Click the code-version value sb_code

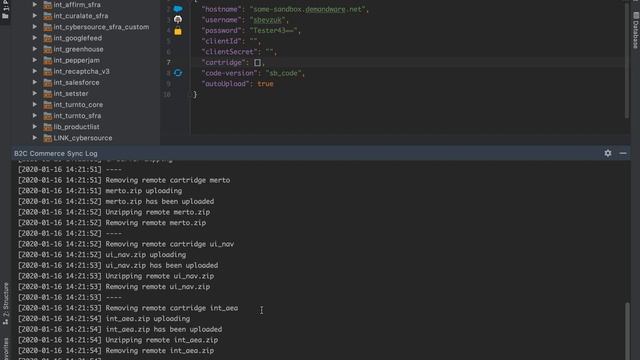click(x=283, y=73)
